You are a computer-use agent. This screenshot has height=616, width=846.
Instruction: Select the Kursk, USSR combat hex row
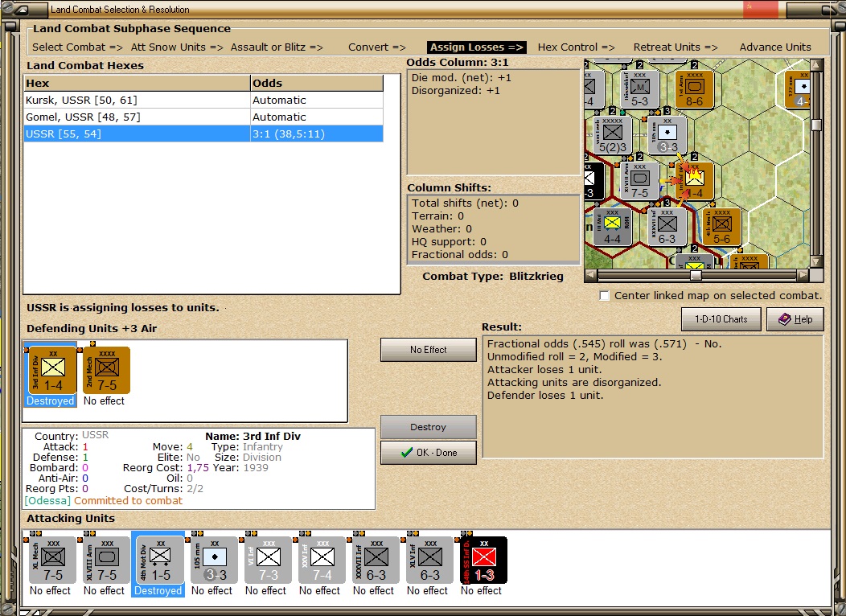pyautogui.click(x=203, y=101)
